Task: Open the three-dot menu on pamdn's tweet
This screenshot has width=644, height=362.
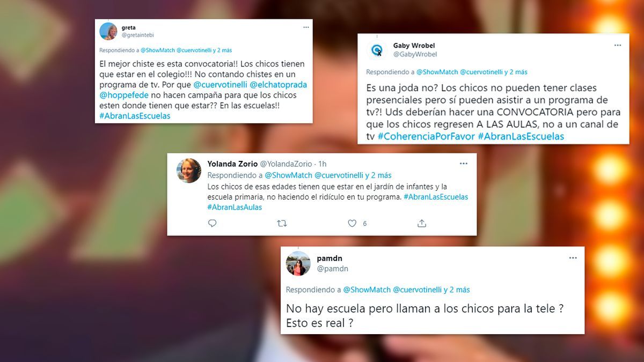Action: click(573, 258)
